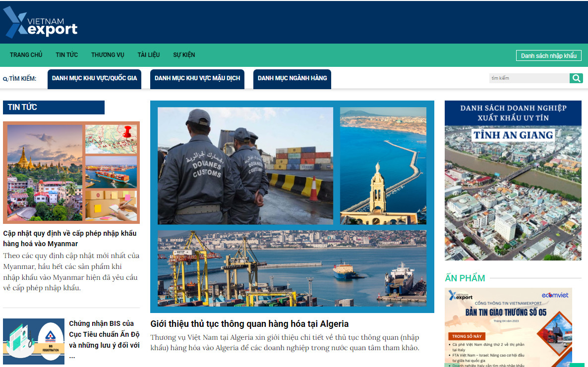The width and height of the screenshot is (588, 367).
Task: Go to the Thương Vụ section
Action: click(x=108, y=55)
